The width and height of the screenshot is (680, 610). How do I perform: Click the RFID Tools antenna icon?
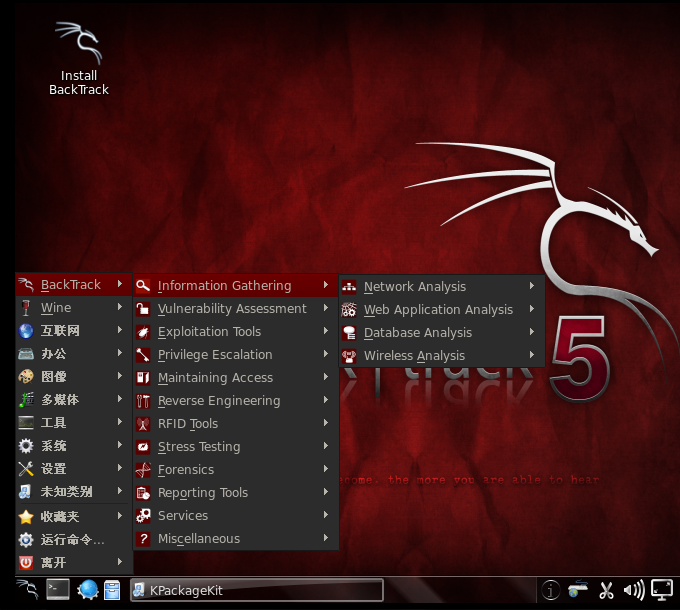(x=143, y=424)
